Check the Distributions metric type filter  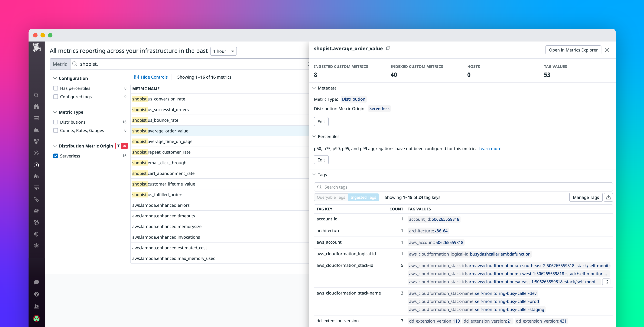click(x=55, y=122)
